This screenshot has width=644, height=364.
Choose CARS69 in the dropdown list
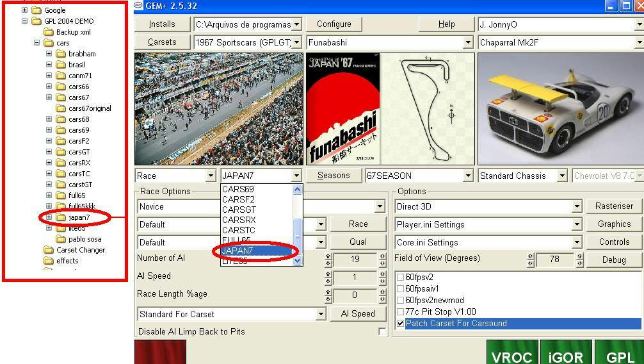click(x=257, y=189)
